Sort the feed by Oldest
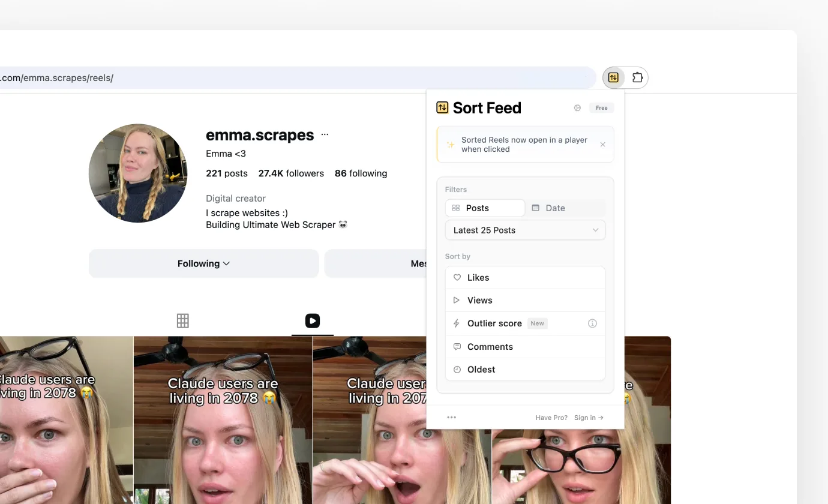The width and height of the screenshot is (828, 504). (525, 370)
